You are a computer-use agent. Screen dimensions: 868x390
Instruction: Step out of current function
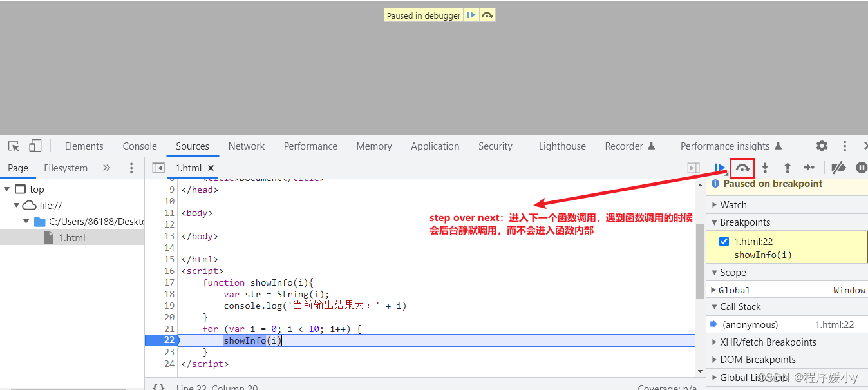click(787, 168)
